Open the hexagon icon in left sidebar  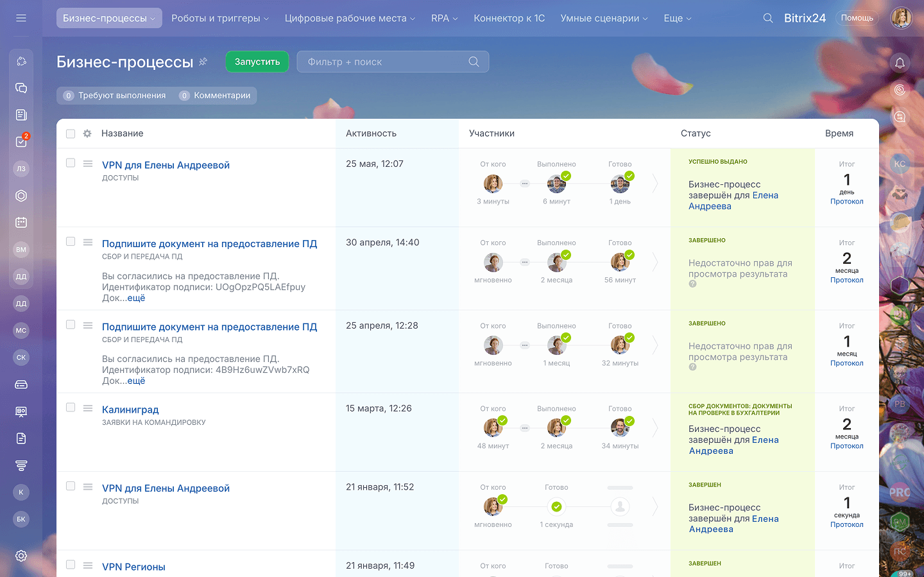[x=21, y=196]
